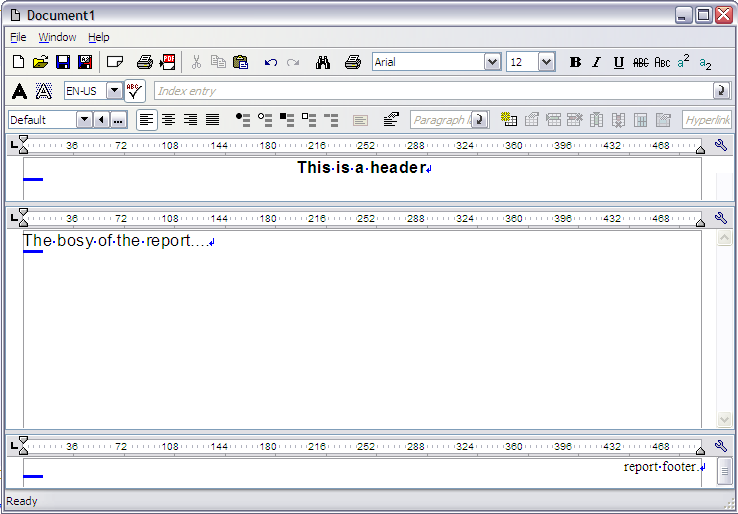Run the ABC spell check icon

135,91
